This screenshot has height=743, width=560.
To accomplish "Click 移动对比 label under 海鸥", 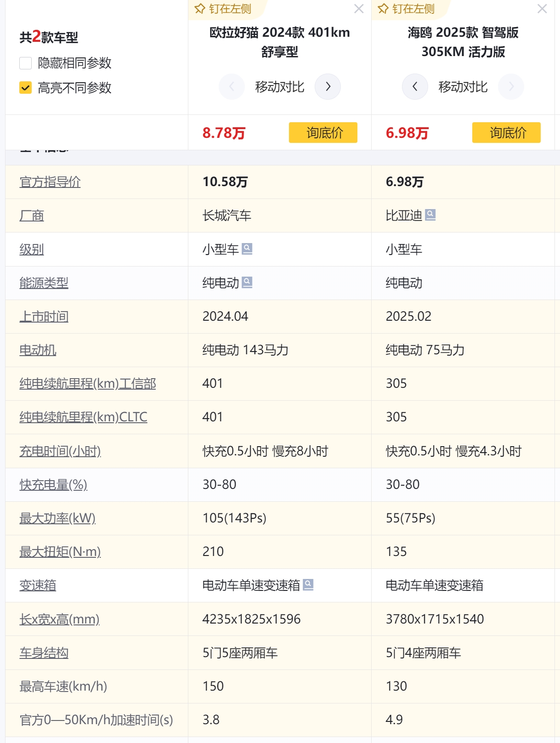I will pyautogui.click(x=463, y=87).
